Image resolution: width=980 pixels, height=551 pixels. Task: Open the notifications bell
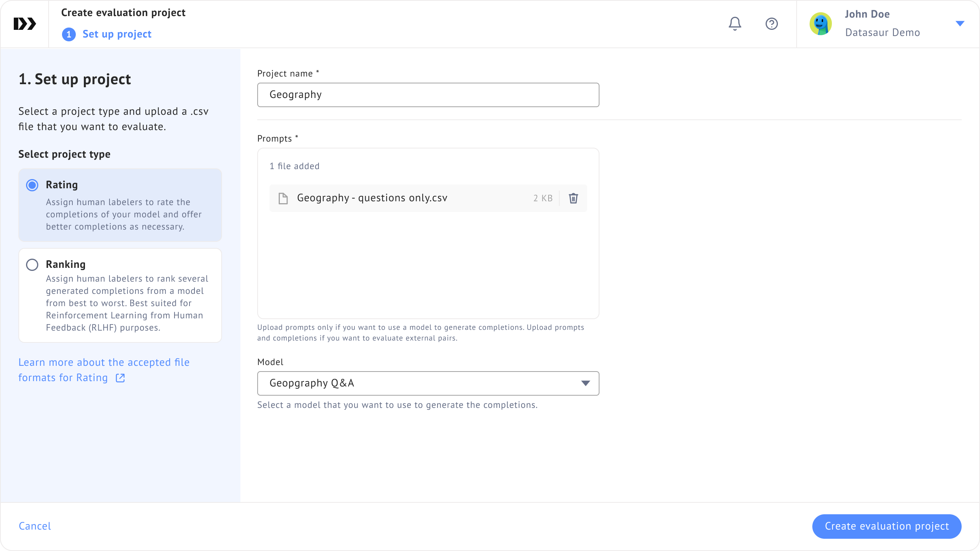(735, 24)
